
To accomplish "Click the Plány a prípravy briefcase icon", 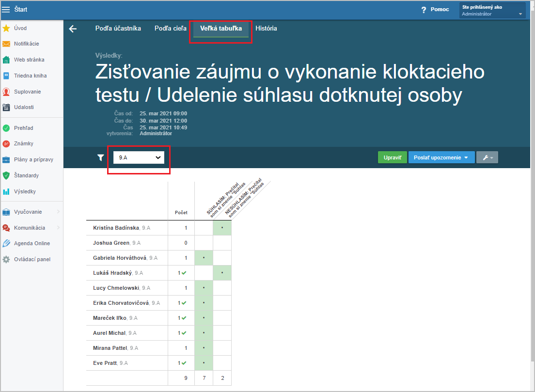I will pyautogui.click(x=6, y=160).
